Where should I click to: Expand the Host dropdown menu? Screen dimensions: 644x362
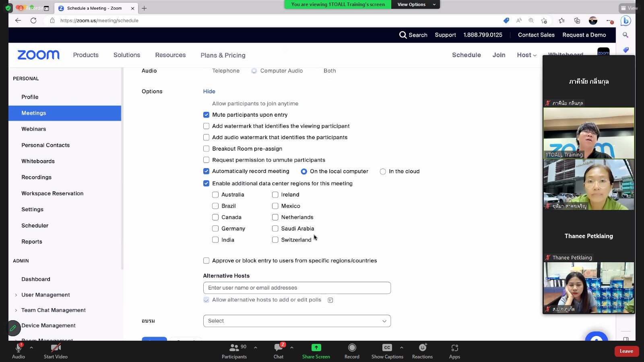tap(526, 55)
